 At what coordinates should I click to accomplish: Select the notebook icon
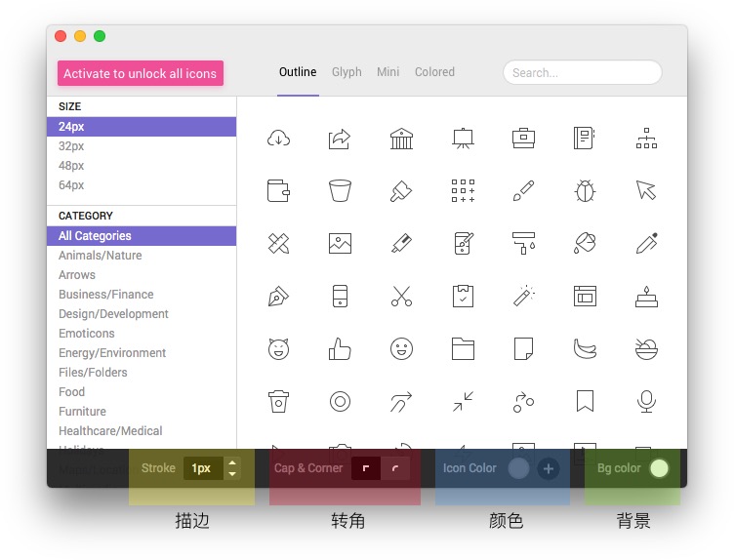point(585,138)
